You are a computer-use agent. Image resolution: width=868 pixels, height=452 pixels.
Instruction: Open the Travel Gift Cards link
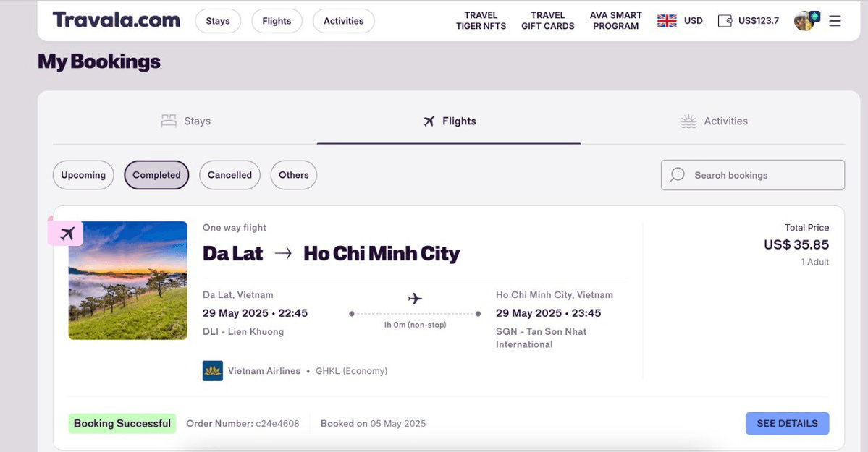pos(547,21)
